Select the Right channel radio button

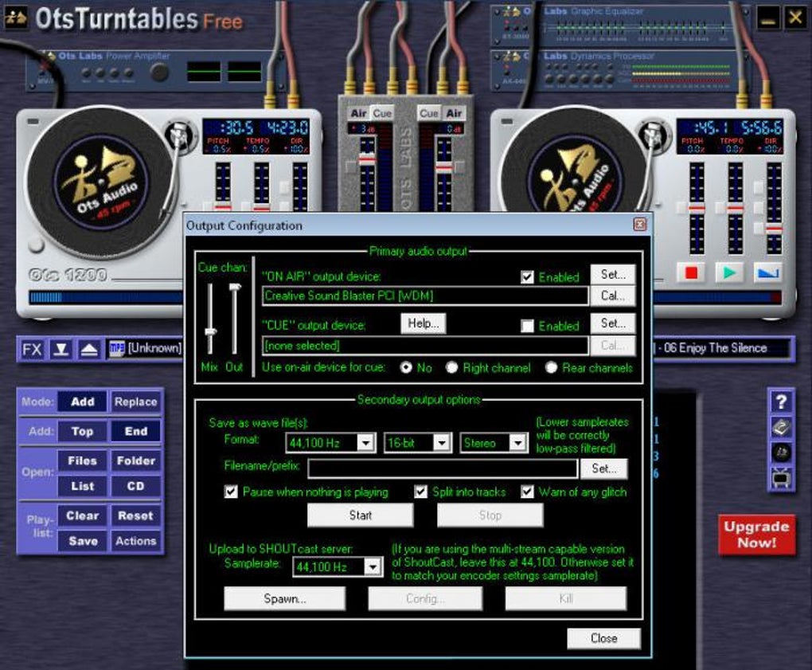point(452,367)
